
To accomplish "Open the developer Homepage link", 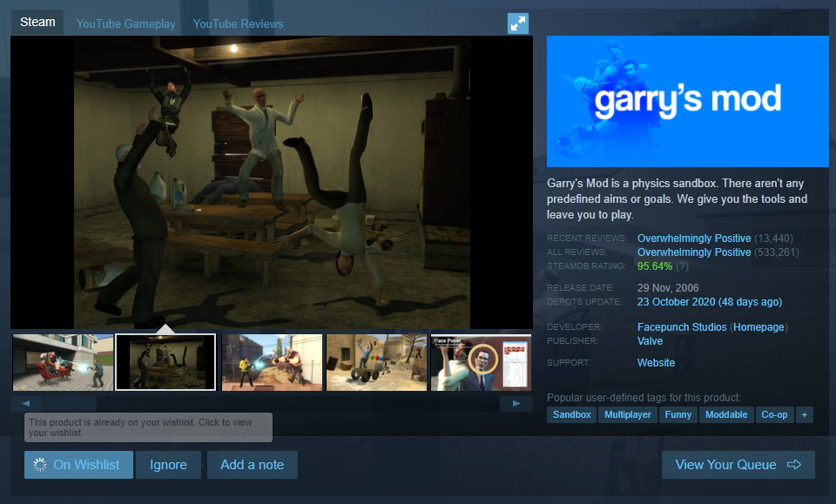I will [758, 327].
